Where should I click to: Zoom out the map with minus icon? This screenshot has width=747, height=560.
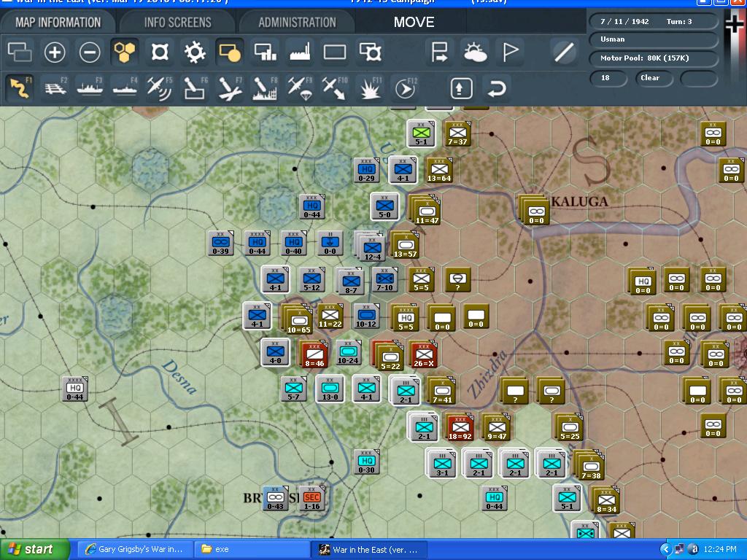coord(90,52)
